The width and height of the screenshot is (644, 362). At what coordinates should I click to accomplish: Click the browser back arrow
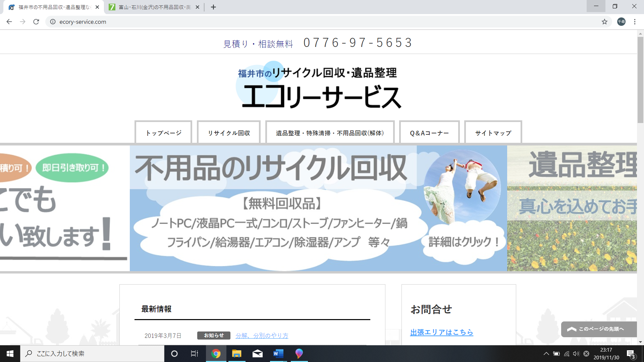pyautogui.click(x=9, y=22)
